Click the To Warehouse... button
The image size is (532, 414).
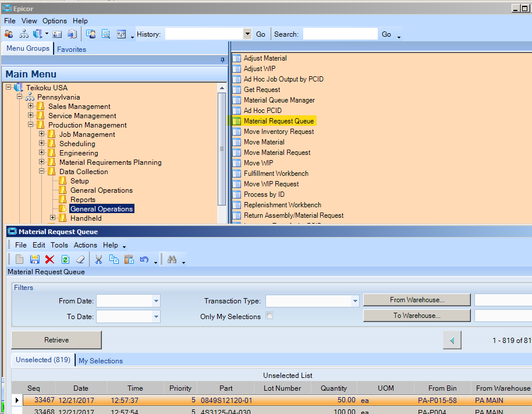417,316
